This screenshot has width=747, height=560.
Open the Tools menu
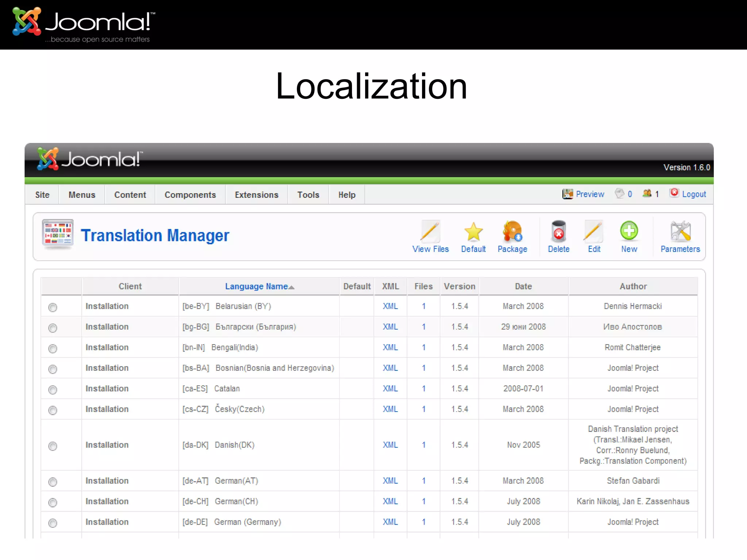click(308, 195)
